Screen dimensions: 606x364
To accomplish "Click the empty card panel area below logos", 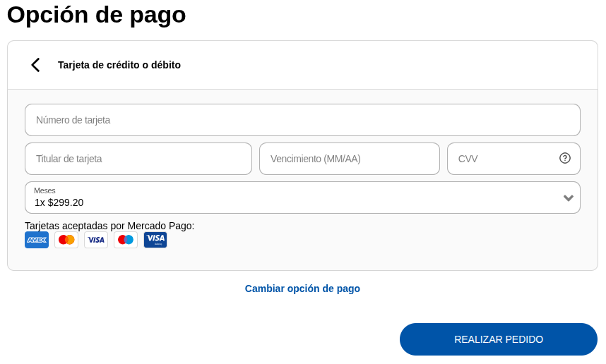I will point(353,258).
